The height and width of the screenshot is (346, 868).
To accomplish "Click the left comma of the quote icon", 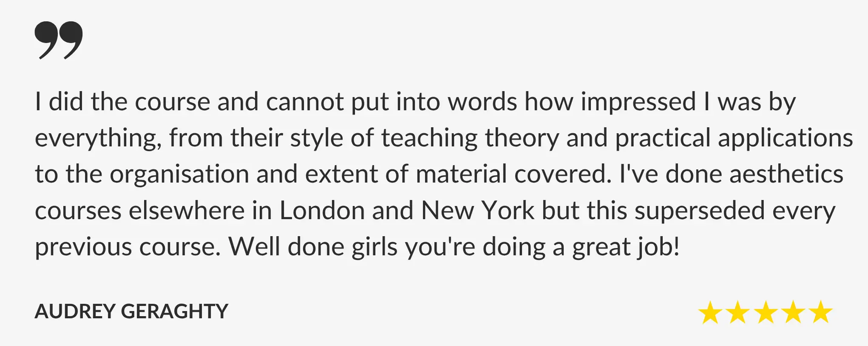I will click(46, 40).
